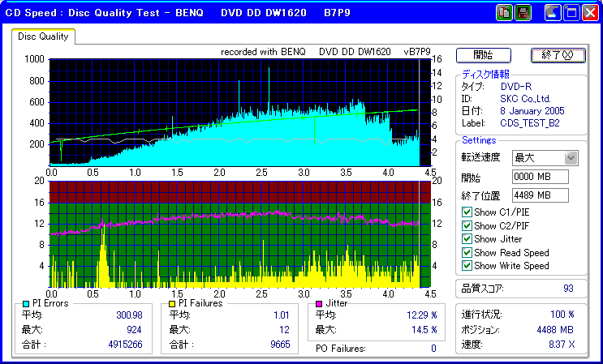Click the disc type value DVD-R
The height and width of the screenshot is (364, 603).
[x=515, y=87]
